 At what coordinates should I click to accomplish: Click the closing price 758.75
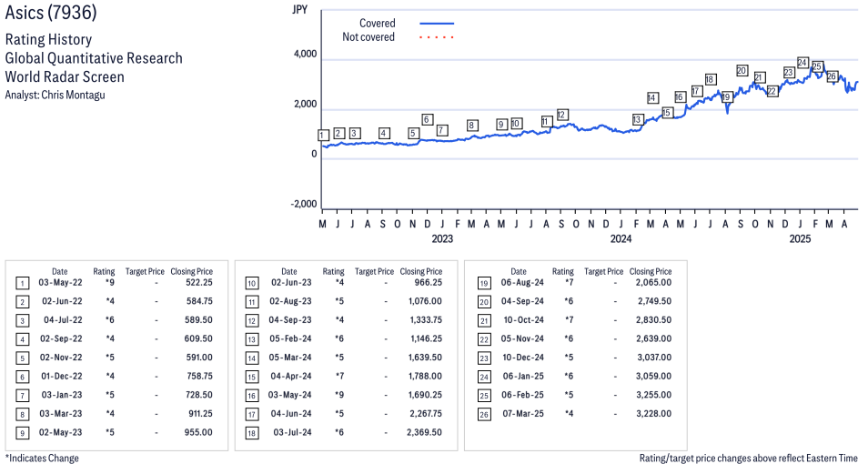pyautogui.click(x=199, y=376)
